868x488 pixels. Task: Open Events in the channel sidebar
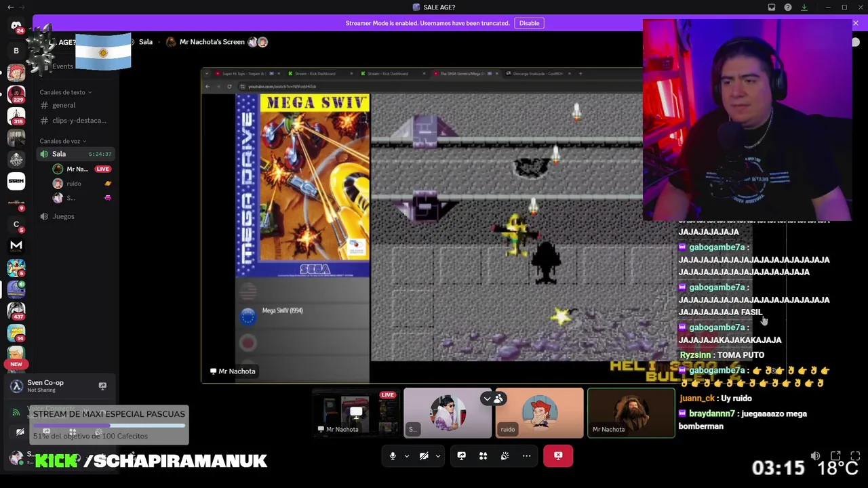[62, 66]
